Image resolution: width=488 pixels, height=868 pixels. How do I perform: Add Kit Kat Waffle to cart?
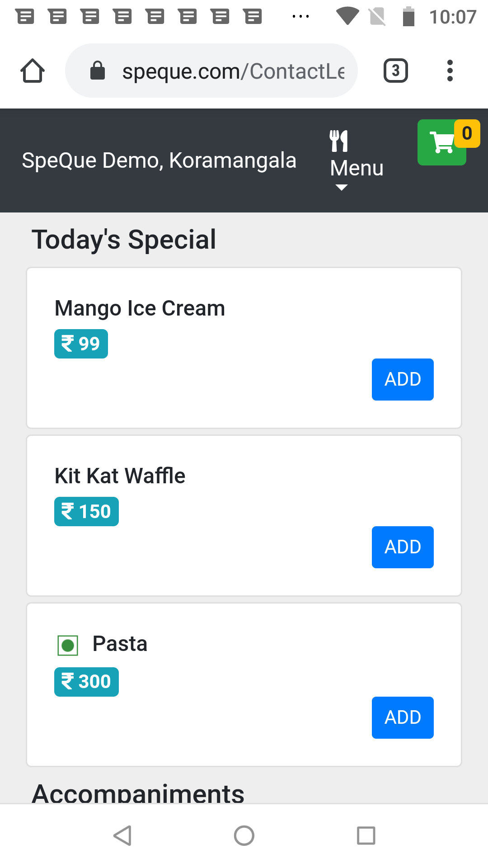pos(403,547)
